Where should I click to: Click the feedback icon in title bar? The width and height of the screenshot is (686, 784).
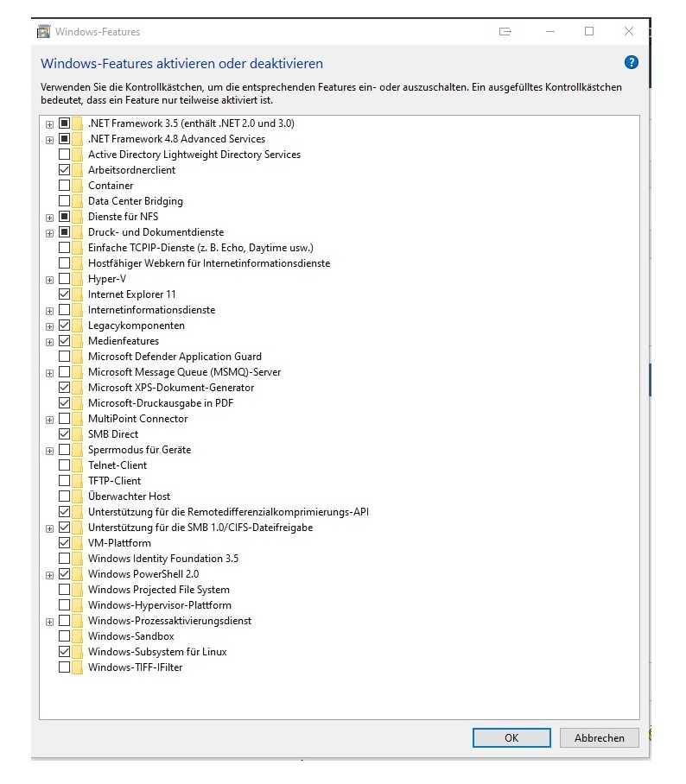(505, 31)
